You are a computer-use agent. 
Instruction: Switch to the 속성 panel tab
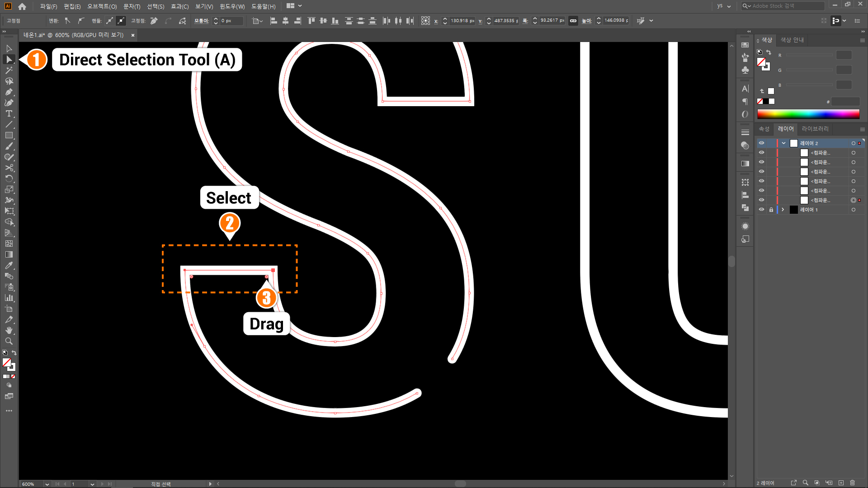(x=764, y=129)
